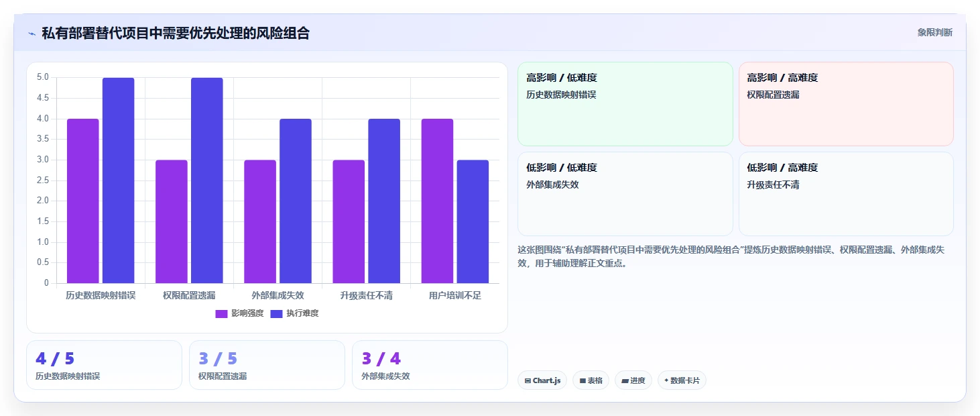
Task: Click 外部集成失效 caption under the 3 / 4 stat
Action: [385, 376]
